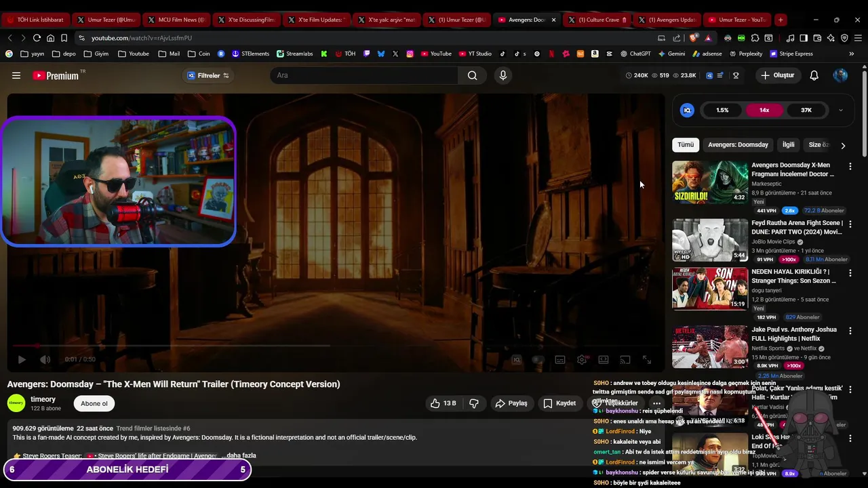868x488 pixels.
Task: Toggle the vidIQ Filtreler filter button
Action: coord(208,75)
